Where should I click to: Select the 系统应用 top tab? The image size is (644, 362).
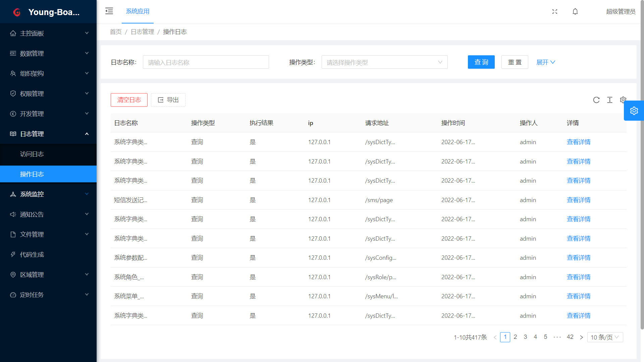(138, 11)
